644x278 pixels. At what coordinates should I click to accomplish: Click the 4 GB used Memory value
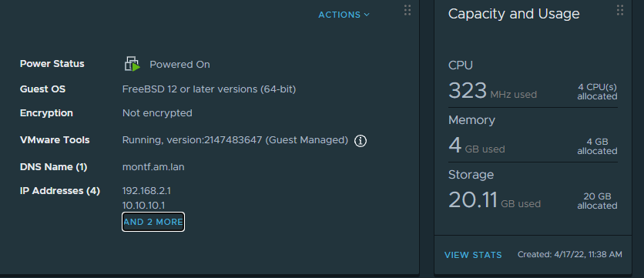pyautogui.click(x=476, y=146)
